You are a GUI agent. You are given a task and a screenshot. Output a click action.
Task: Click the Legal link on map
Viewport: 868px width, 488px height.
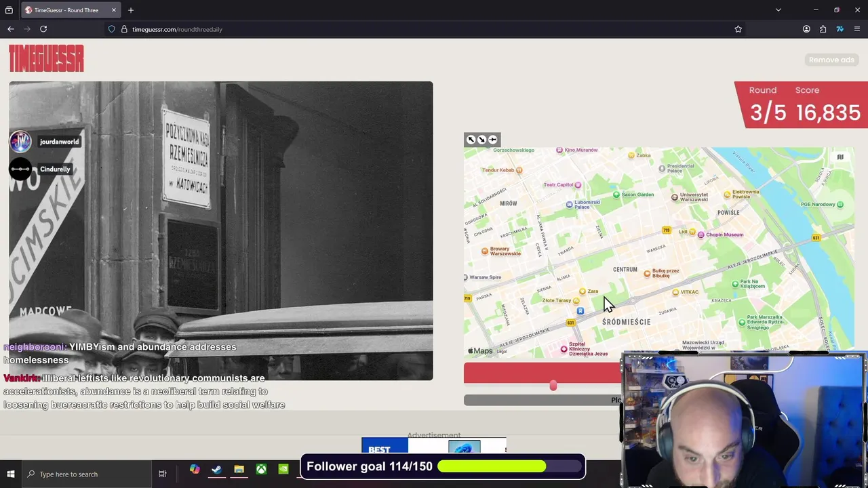point(502,351)
